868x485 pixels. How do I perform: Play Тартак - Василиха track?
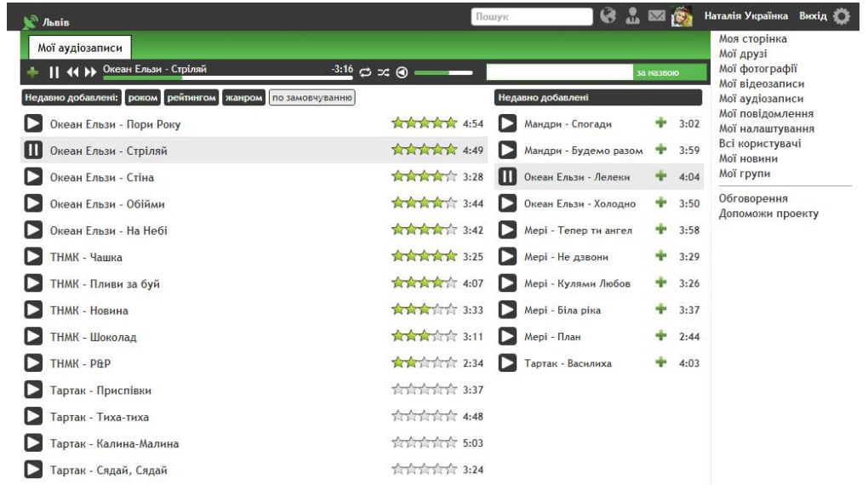tap(508, 362)
